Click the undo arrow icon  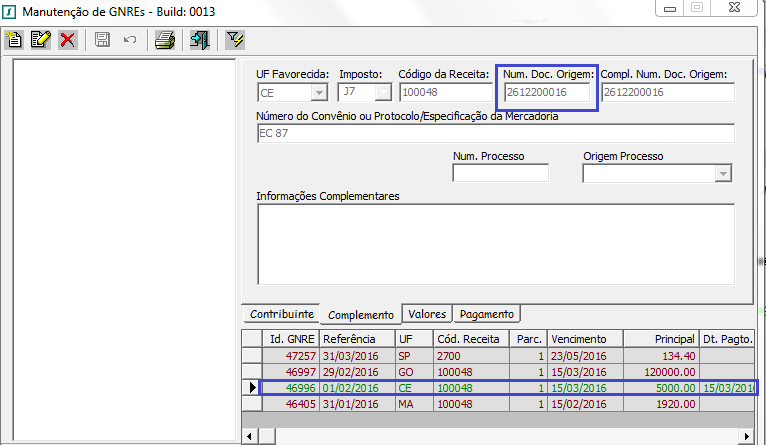tap(129, 40)
